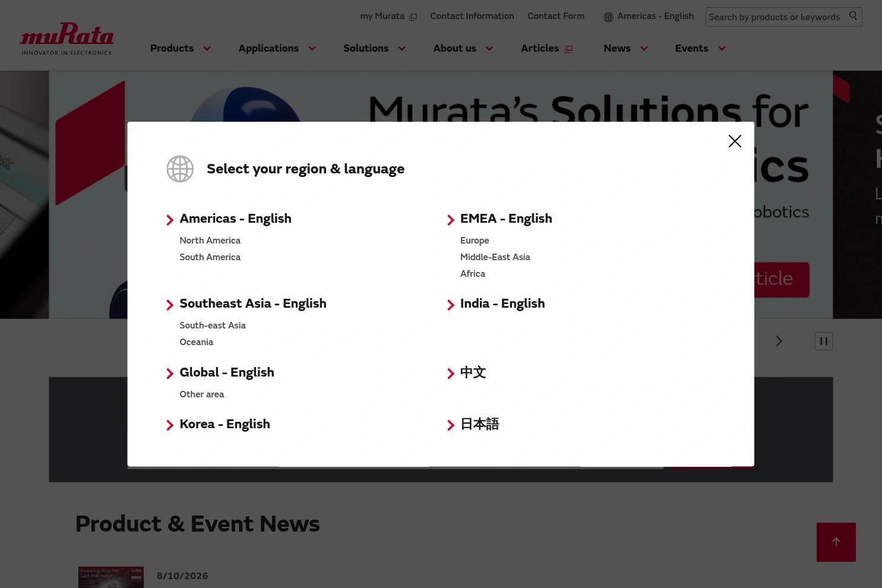Click the Oceania text

point(196,342)
